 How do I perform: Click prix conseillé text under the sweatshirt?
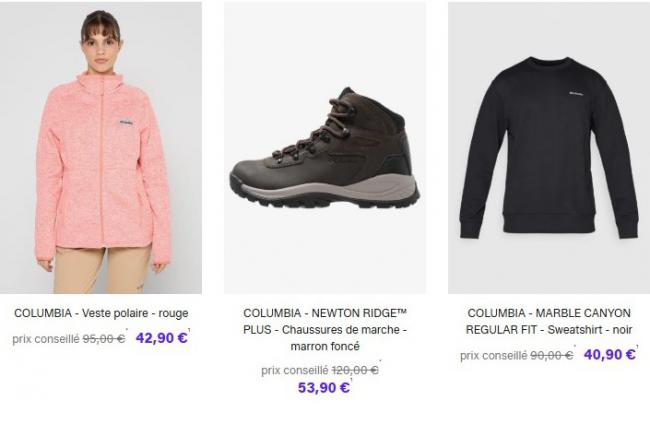[x=494, y=356]
